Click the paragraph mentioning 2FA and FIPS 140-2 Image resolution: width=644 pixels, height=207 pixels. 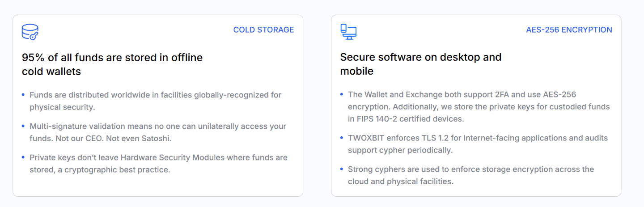point(479,107)
